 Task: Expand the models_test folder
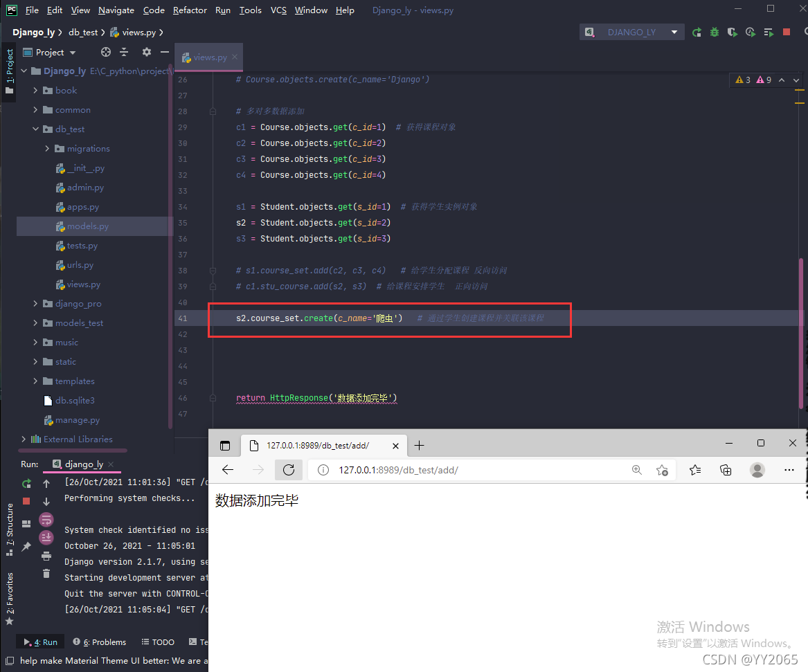click(35, 323)
